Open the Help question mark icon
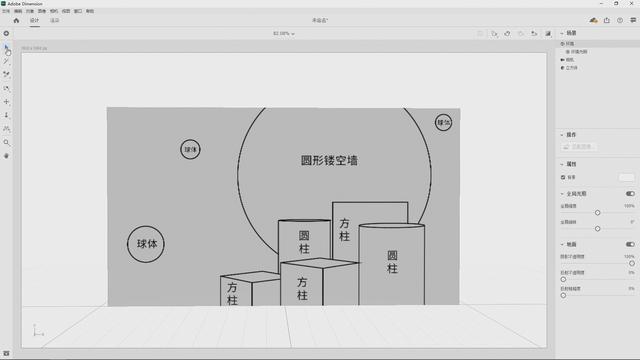Screen dimensions: 640x360 (x=620, y=20)
